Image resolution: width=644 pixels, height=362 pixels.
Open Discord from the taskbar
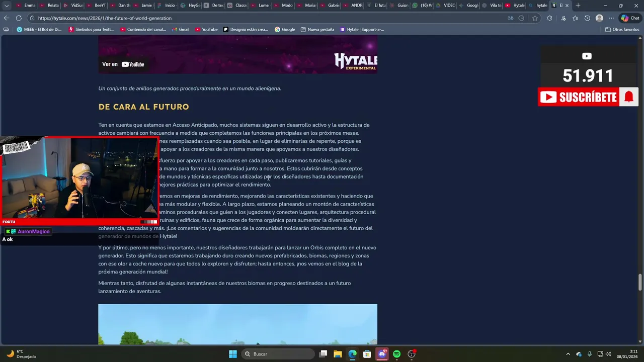(x=382, y=354)
